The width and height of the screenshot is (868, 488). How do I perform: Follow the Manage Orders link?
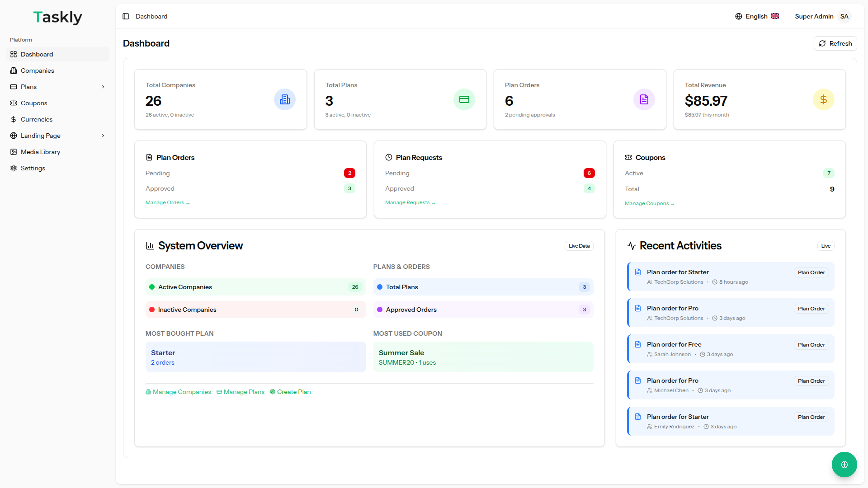pyautogui.click(x=167, y=202)
